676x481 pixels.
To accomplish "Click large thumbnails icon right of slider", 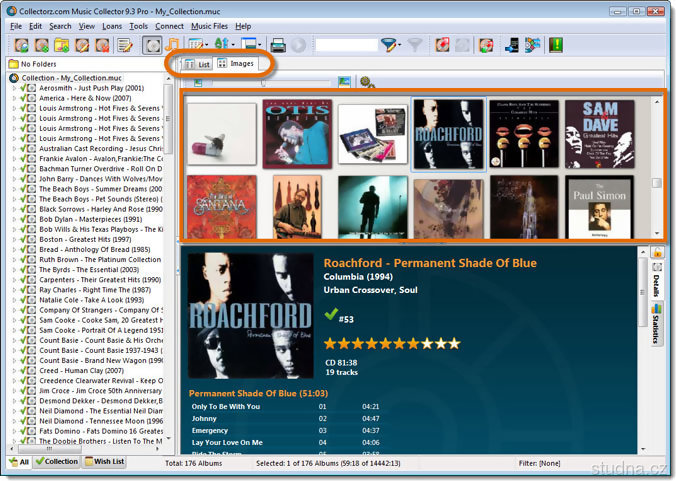I will coord(344,82).
